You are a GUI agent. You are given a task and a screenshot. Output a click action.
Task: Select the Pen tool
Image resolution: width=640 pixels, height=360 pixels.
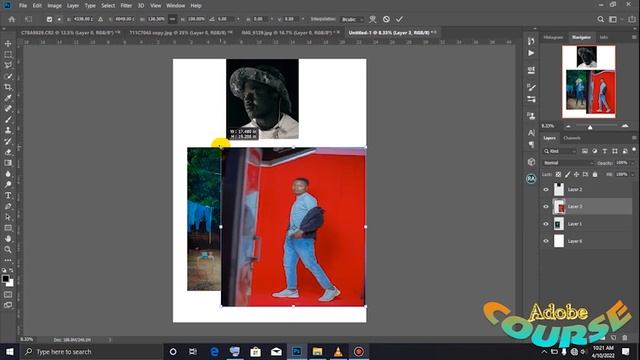click(x=8, y=207)
